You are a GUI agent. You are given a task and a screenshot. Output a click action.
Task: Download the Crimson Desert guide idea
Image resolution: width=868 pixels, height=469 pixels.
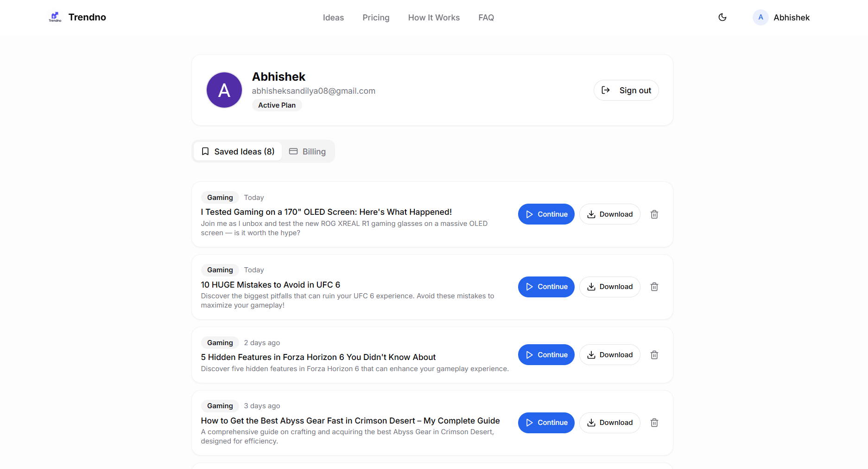609,423
